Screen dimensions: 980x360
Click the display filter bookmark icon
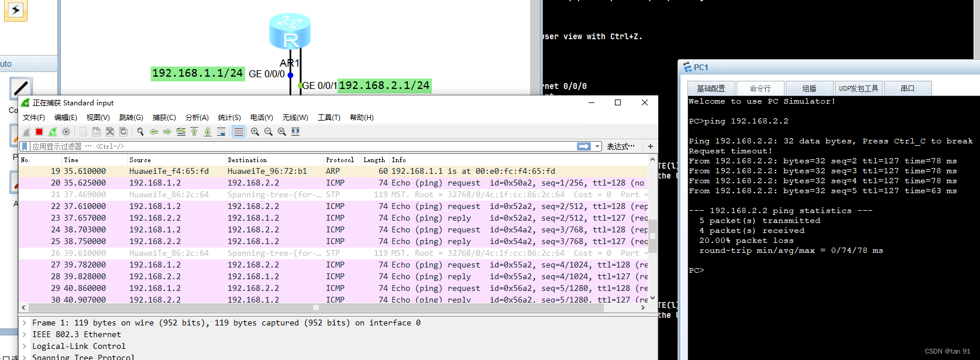pos(25,146)
